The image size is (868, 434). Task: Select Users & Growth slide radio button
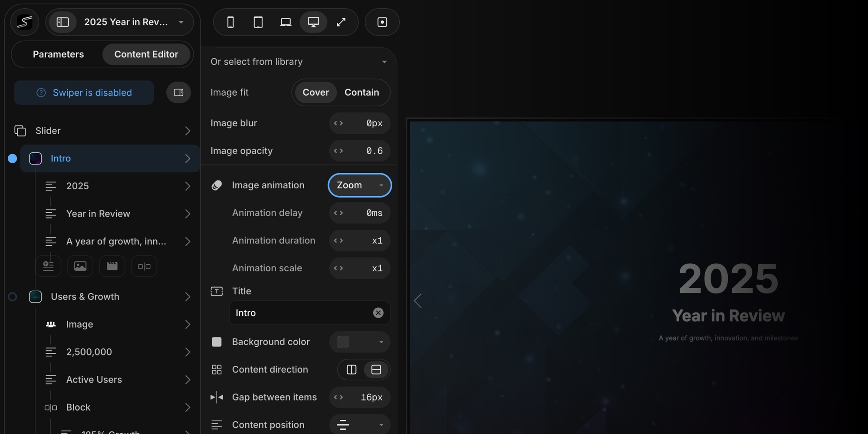[x=13, y=297]
